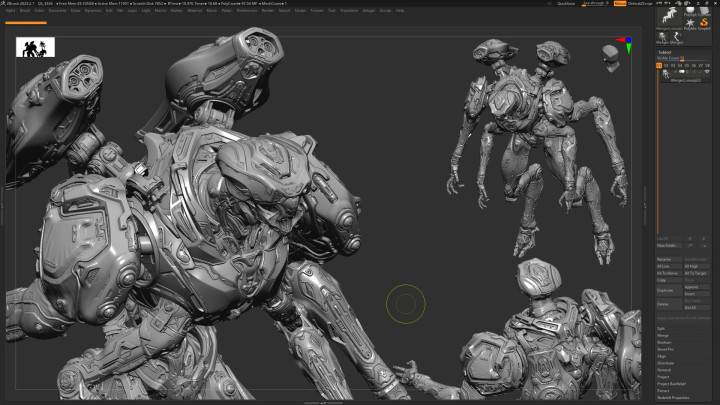The image size is (720, 405).
Task: Expand the Split section
Action: [x=662, y=328]
